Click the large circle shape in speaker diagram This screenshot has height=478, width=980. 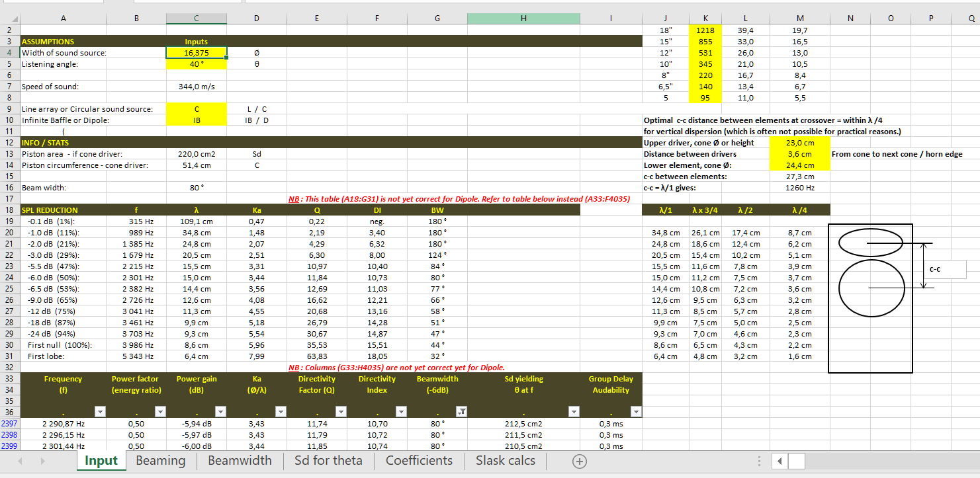871,288
